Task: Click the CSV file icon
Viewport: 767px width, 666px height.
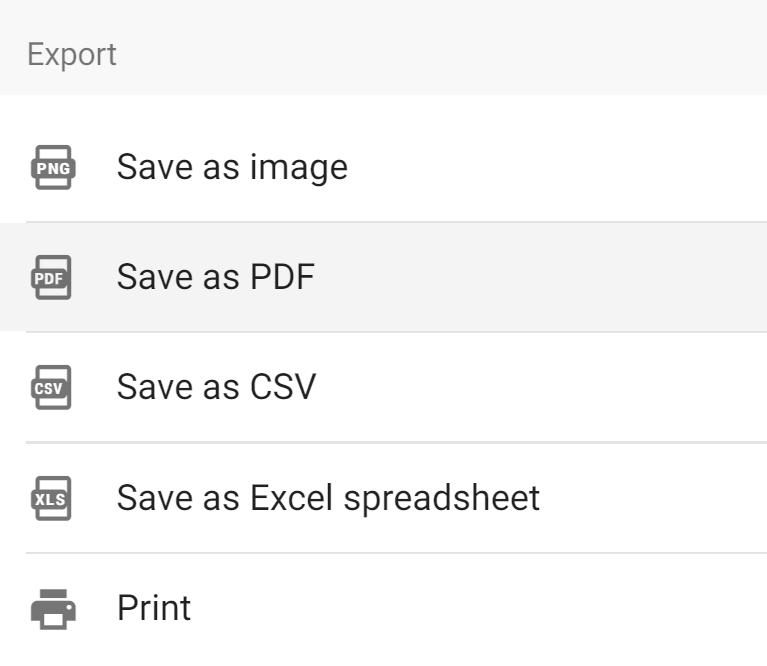Action: 51,387
